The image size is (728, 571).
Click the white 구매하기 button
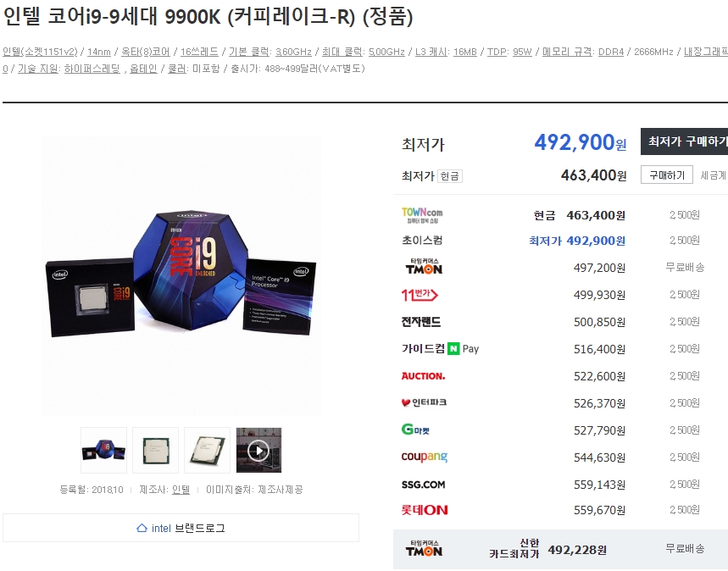667,175
